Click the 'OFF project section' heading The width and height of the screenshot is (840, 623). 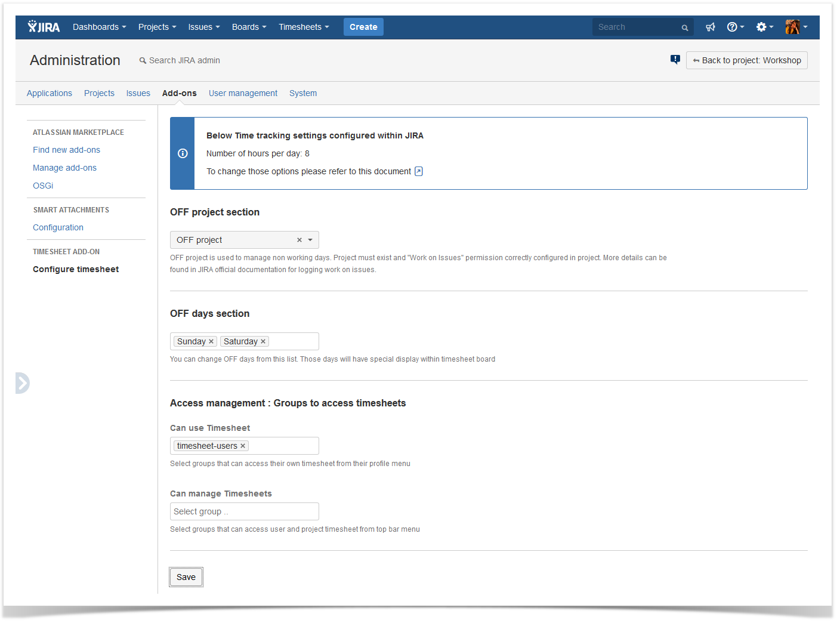(x=215, y=212)
